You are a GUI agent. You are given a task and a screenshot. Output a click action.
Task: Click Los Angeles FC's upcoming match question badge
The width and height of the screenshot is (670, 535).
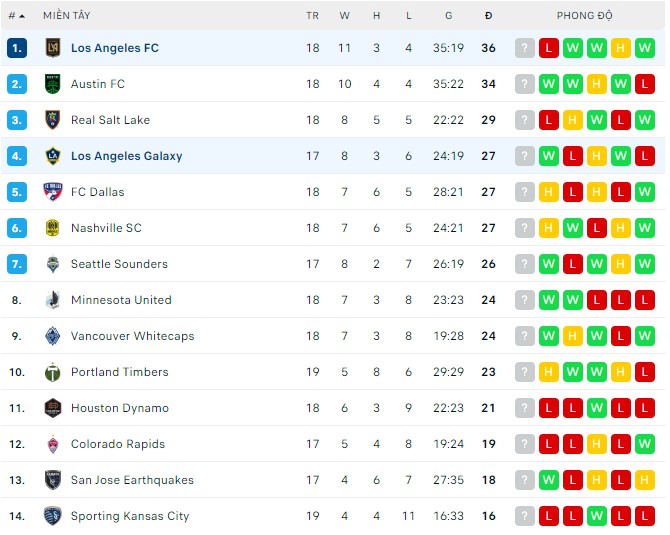[525, 48]
